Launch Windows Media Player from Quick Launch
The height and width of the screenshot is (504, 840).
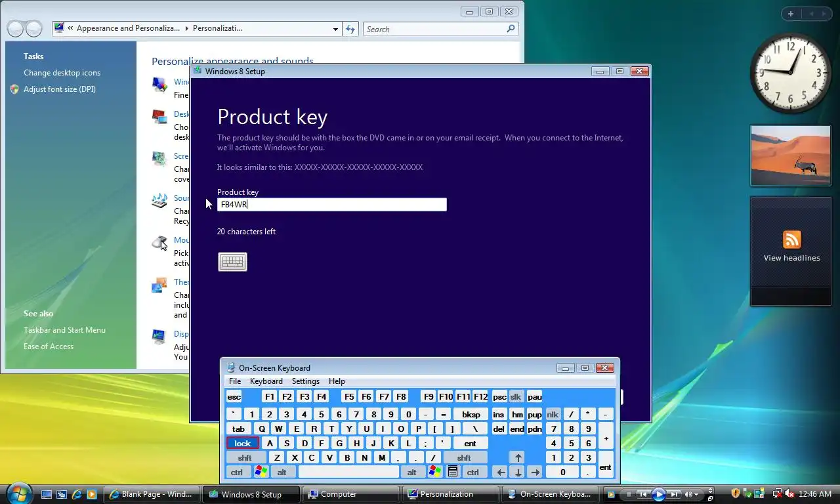(x=92, y=494)
